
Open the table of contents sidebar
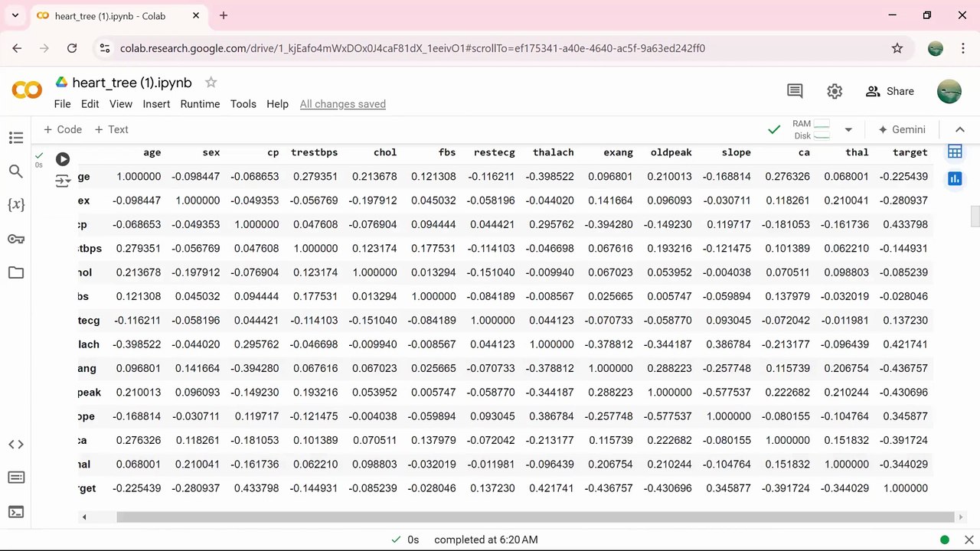tap(16, 138)
